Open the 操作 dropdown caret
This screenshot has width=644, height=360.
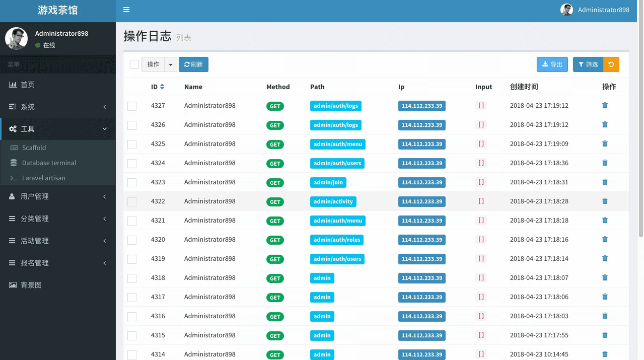pyautogui.click(x=170, y=64)
